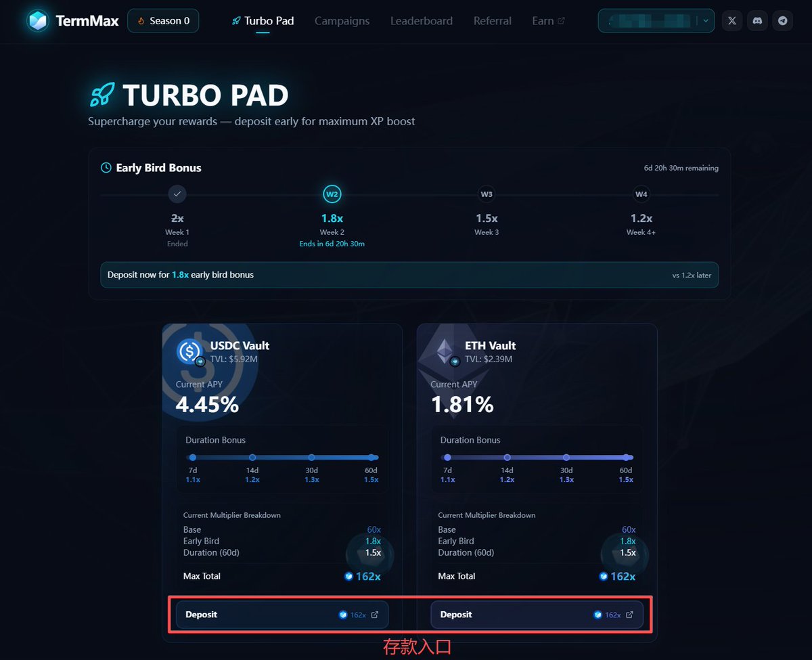
Task: Open the Leaderboard tab
Action: click(x=422, y=21)
